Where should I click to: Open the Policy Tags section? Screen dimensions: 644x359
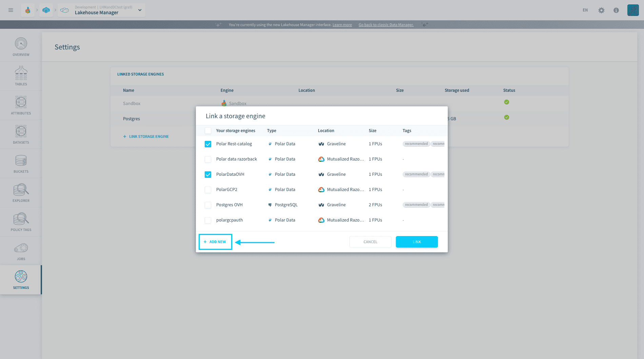pyautogui.click(x=21, y=221)
